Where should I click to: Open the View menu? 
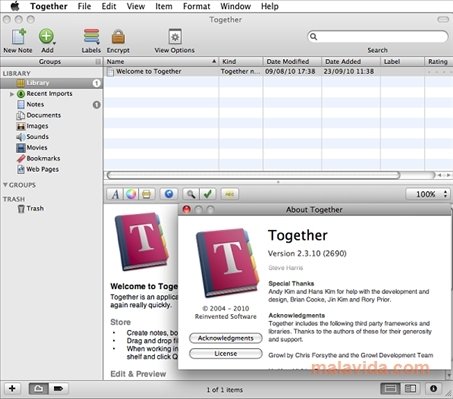tap(136, 6)
